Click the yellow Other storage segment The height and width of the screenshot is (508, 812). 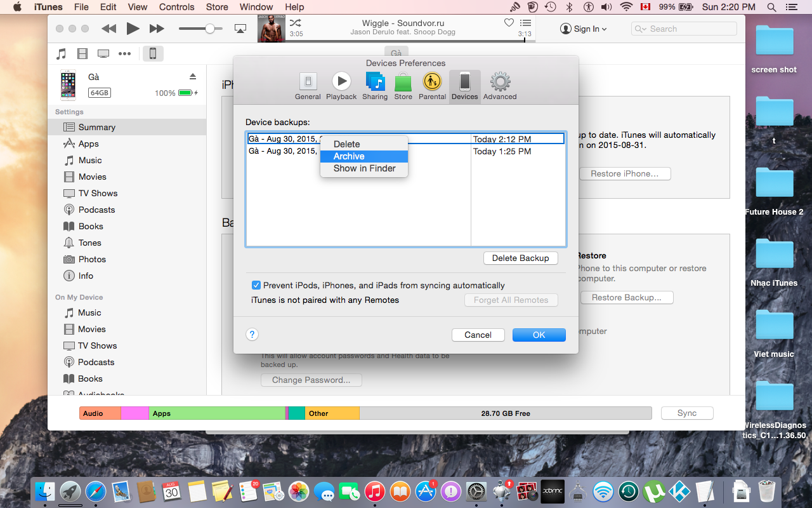pos(332,413)
